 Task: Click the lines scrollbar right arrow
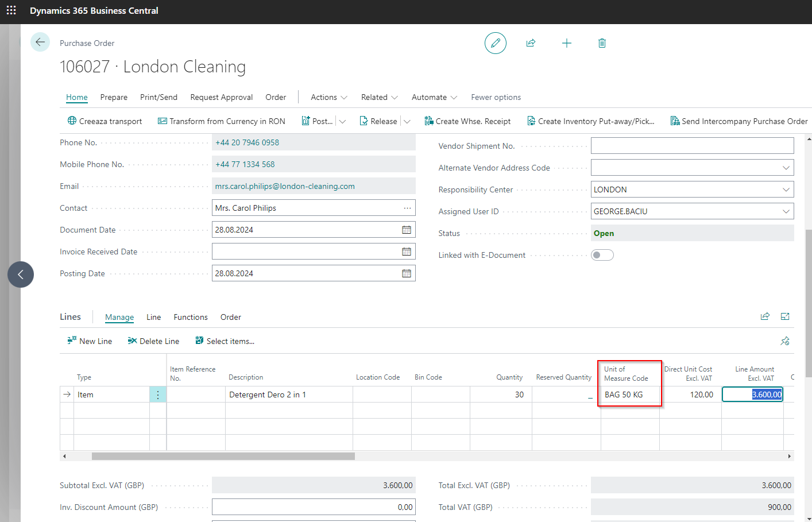point(790,457)
